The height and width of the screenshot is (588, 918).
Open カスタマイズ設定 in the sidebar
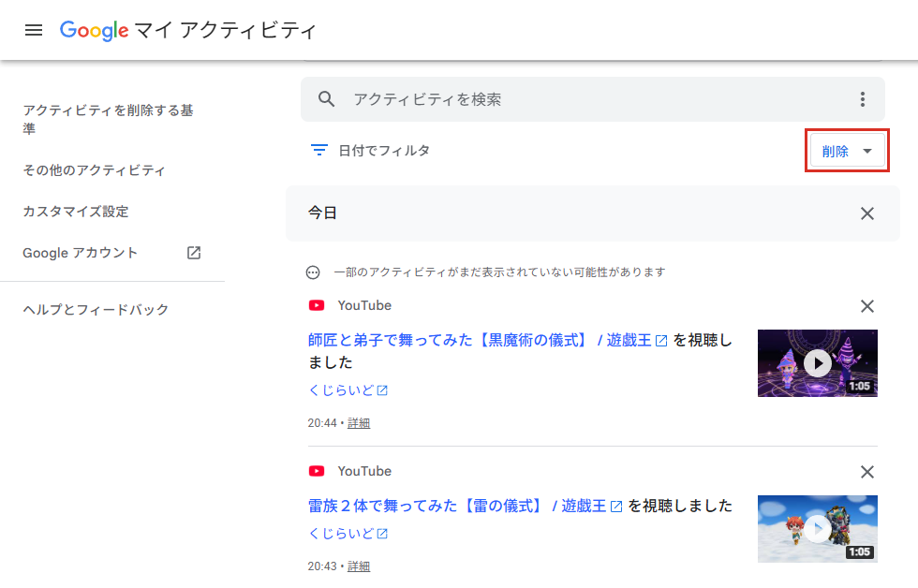[76, 212]
